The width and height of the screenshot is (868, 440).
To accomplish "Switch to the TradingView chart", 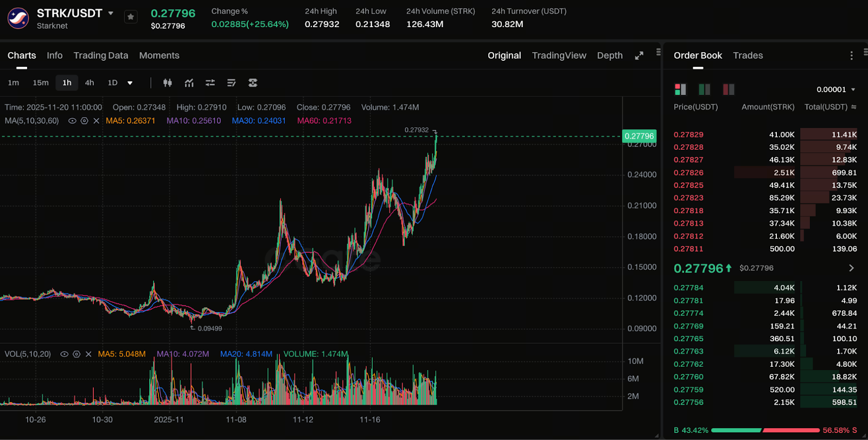I will (x=559, y=55).
